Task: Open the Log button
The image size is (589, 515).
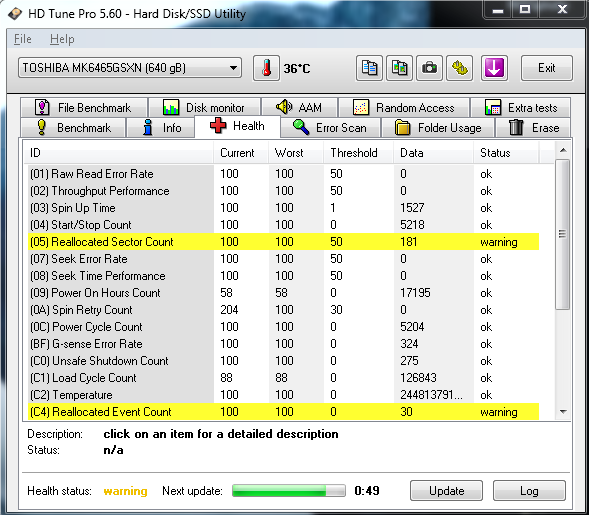Action: click(x=529, y=491)
